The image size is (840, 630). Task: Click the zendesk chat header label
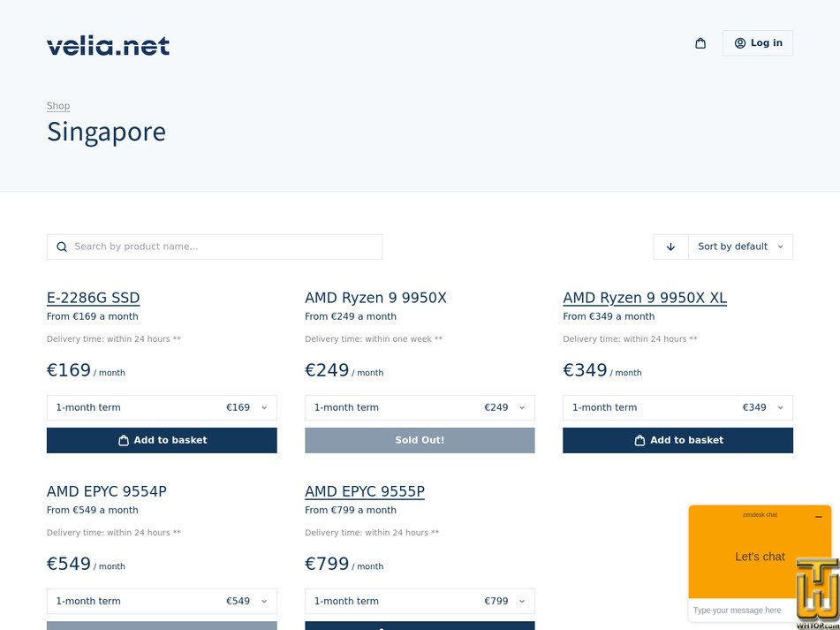coord(760,515)
